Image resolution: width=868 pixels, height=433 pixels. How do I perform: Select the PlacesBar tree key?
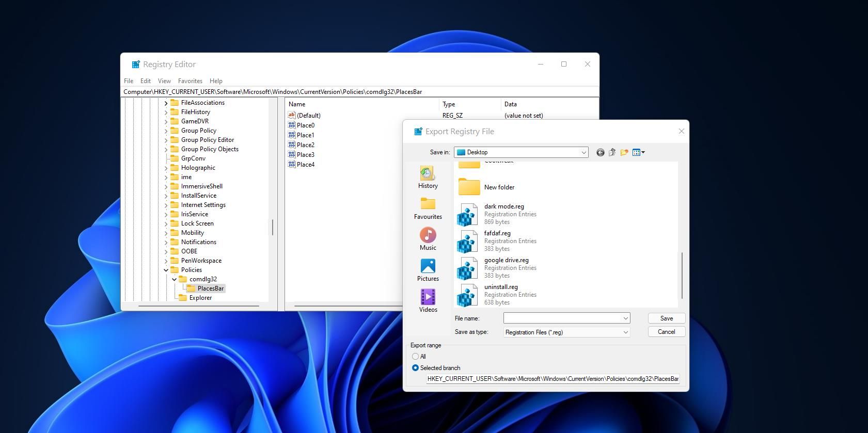(210, 288)
